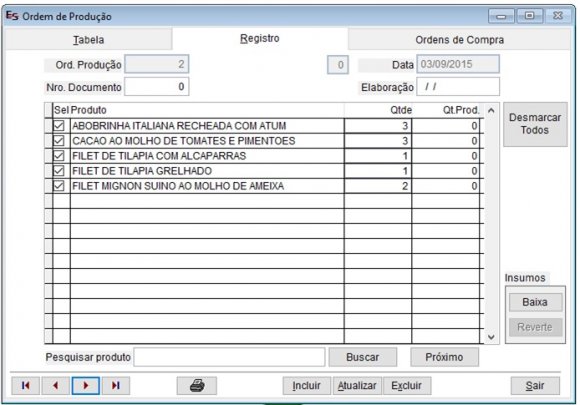Select the Registro tab
The width and height of the screenshot is (580, 405).
point(260,38)
